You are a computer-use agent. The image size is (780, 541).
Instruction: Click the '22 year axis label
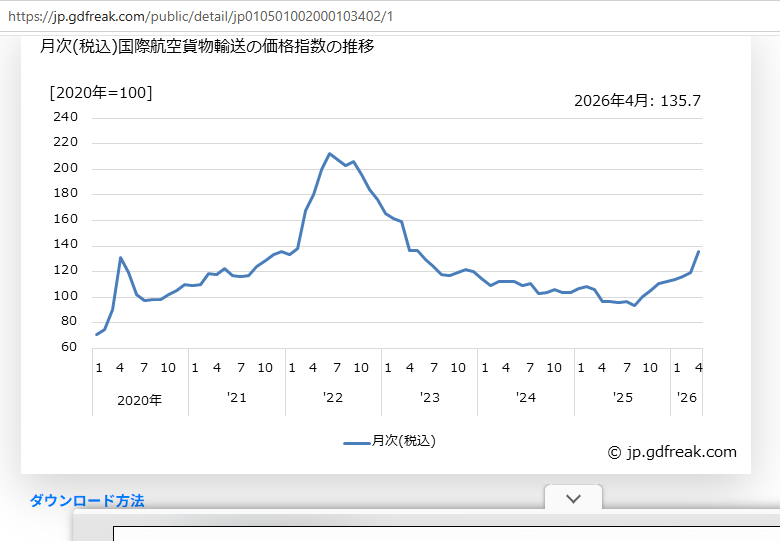[x=333, y=398]
